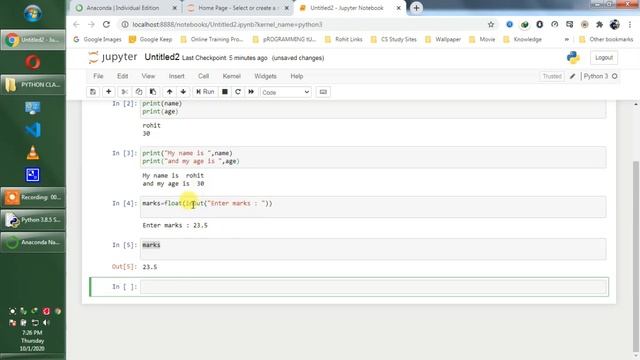Restart kernel and run all icon
Screen dimensions: 640x360
251,92
